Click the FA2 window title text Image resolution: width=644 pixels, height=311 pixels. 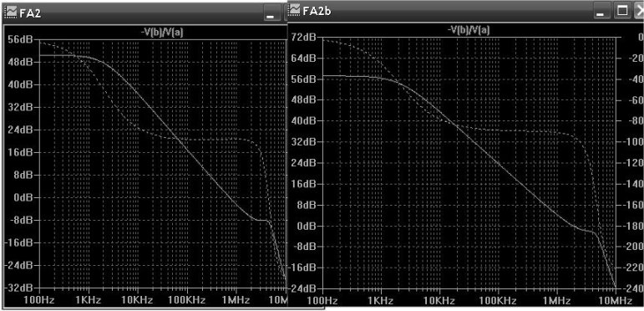pyautogui.click(x=30, y=13)
